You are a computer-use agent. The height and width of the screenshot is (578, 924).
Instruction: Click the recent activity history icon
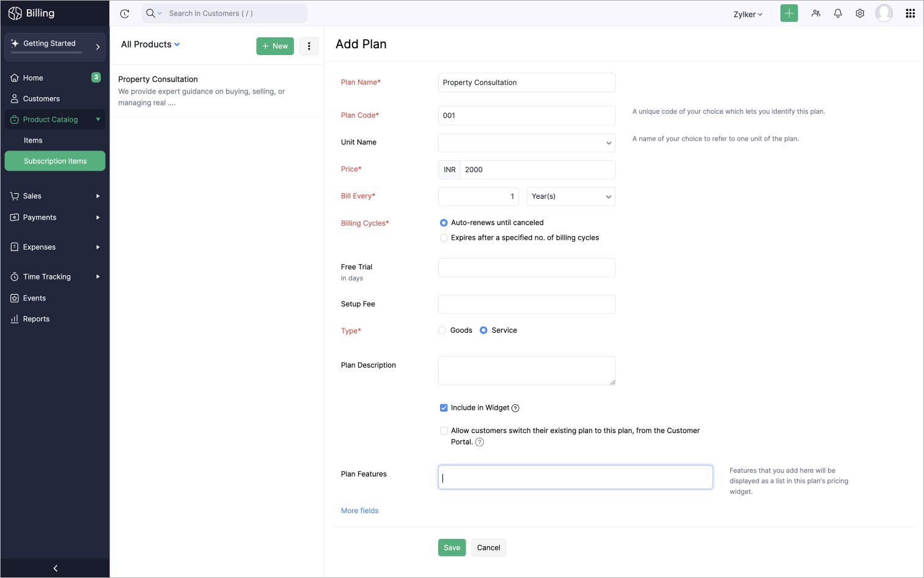125,13
